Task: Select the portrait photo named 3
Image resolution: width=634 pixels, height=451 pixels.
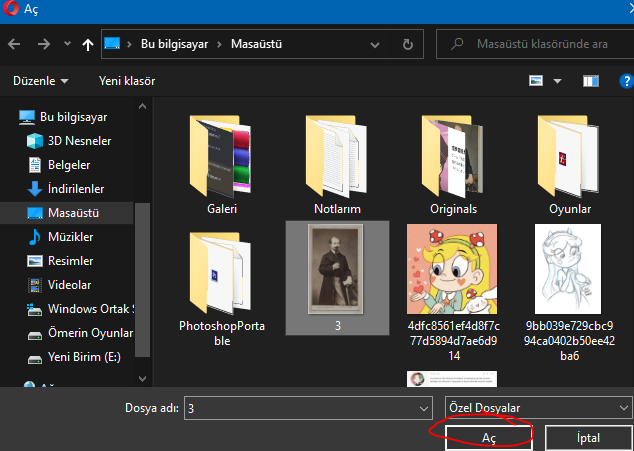Action: (x=337, y=278)
